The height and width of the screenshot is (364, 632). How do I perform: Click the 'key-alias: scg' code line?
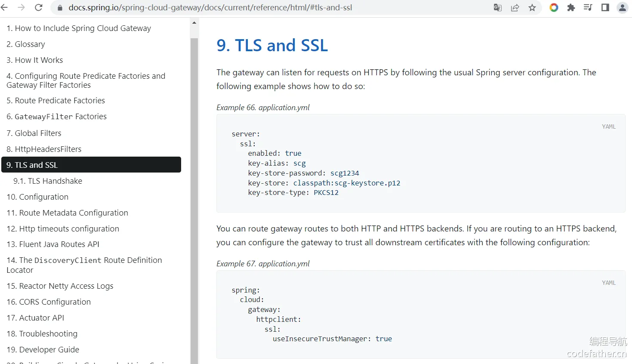point(277,163)
